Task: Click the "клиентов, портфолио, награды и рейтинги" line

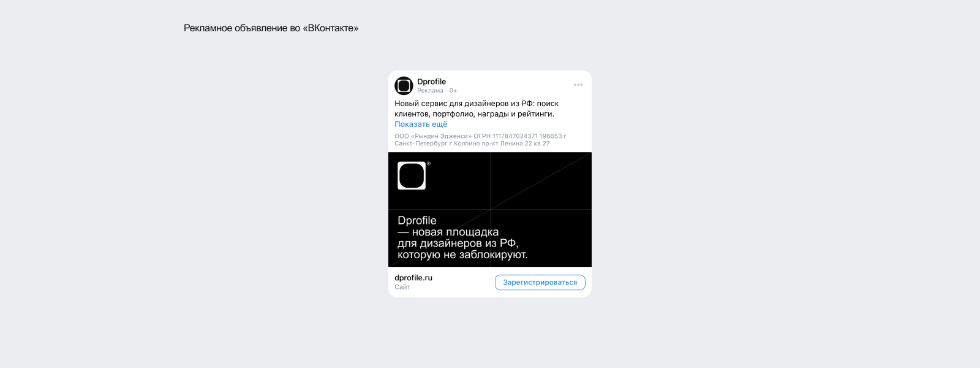Action: pos(474,114)
